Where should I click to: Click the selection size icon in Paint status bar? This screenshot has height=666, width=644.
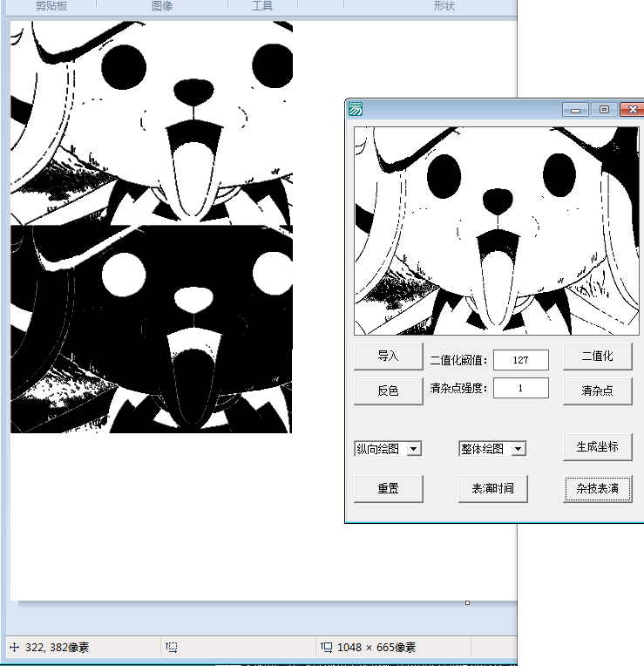(171, 648)
